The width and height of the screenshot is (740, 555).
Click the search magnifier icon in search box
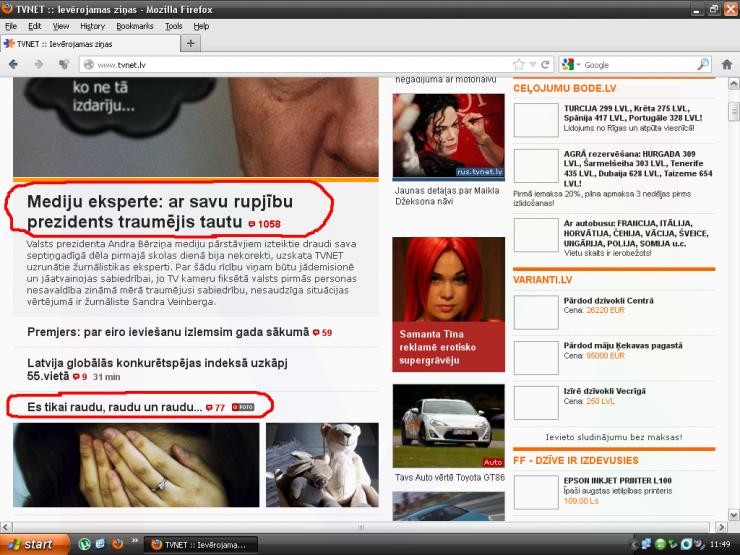703,65
